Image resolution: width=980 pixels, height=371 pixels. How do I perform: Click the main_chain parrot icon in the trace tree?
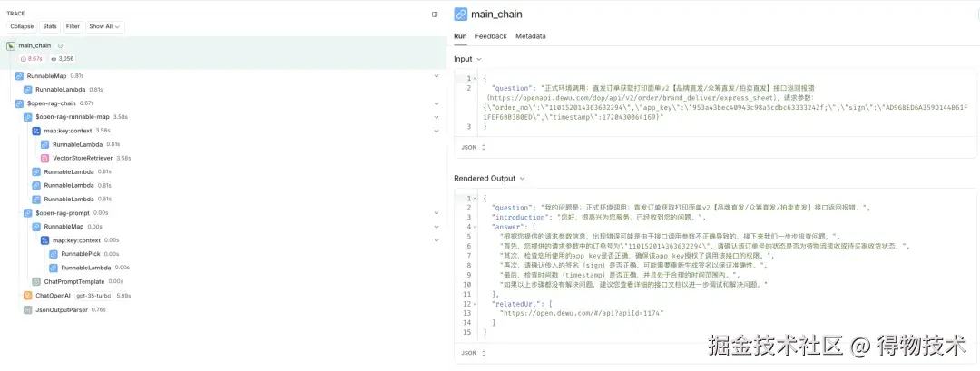coord(11,45)
